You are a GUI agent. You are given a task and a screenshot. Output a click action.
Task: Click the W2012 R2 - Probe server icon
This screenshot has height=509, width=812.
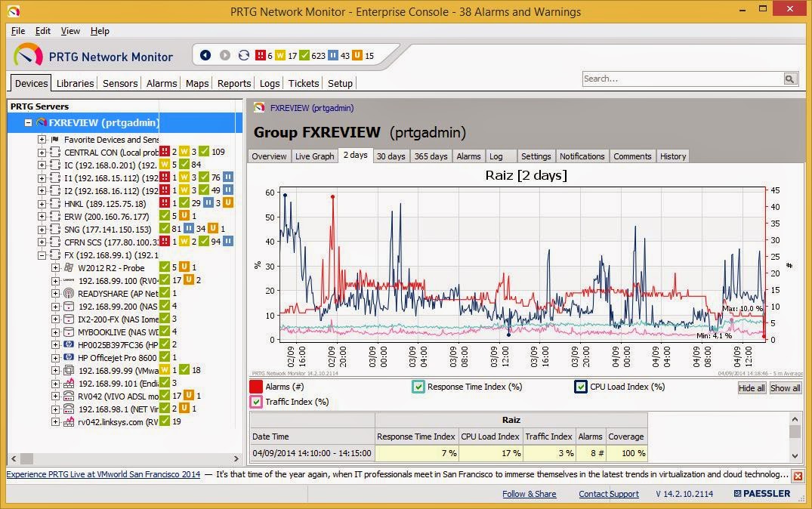(x=68, y=267)
